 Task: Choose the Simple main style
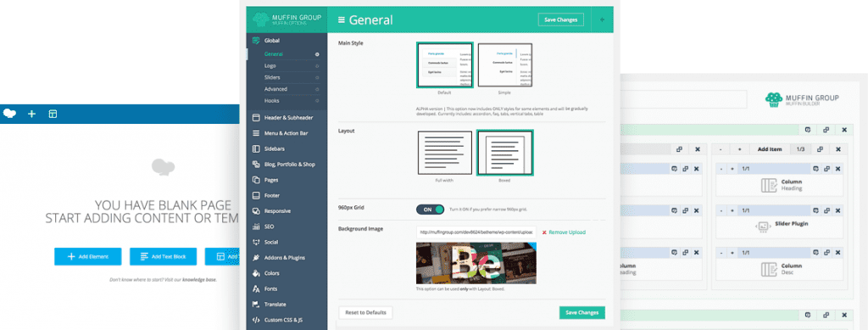click(x=505, y=65)
